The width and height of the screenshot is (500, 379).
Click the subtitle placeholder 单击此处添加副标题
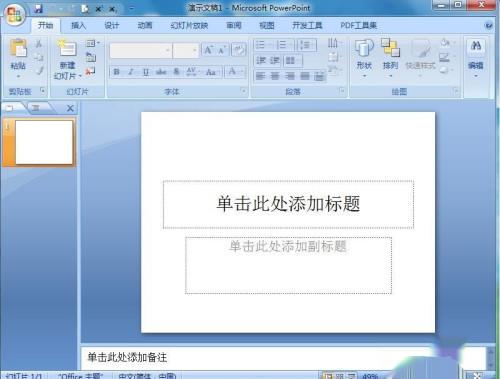click(x=288, y=265)
